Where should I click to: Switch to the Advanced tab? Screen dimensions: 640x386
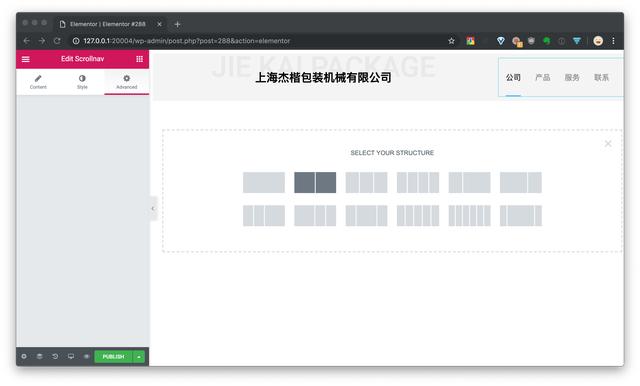click(127, 82)
